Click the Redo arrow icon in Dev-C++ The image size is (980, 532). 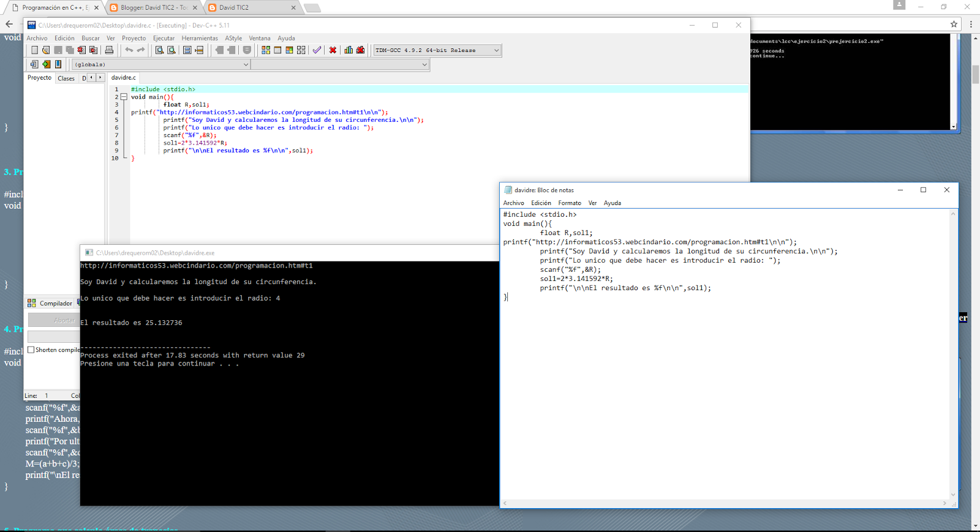[141, 50]
